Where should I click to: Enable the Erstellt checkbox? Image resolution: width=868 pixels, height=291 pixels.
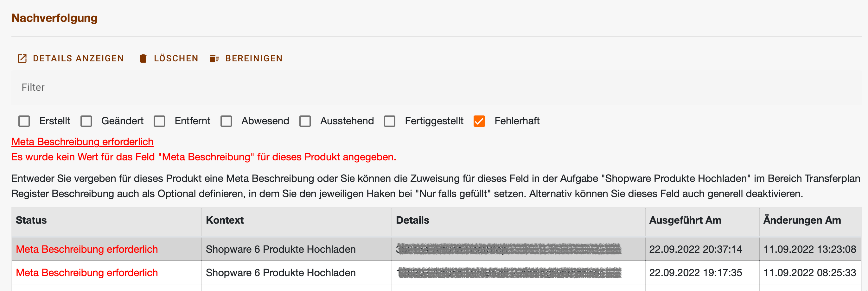pos(24,121)
